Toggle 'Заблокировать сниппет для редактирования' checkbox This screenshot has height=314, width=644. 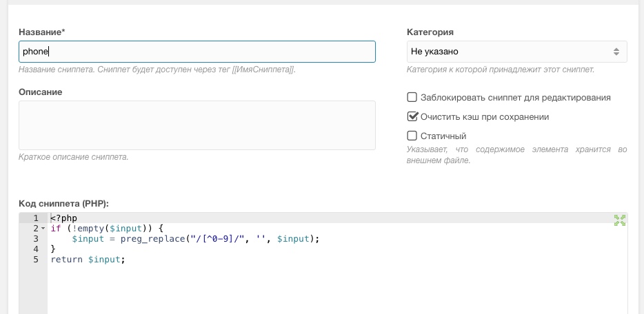[x=412, y=97]
